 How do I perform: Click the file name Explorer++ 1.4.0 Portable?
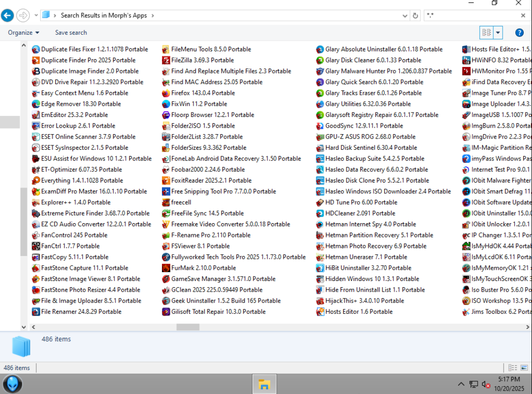pyautogui.click(x=76, y=202)
